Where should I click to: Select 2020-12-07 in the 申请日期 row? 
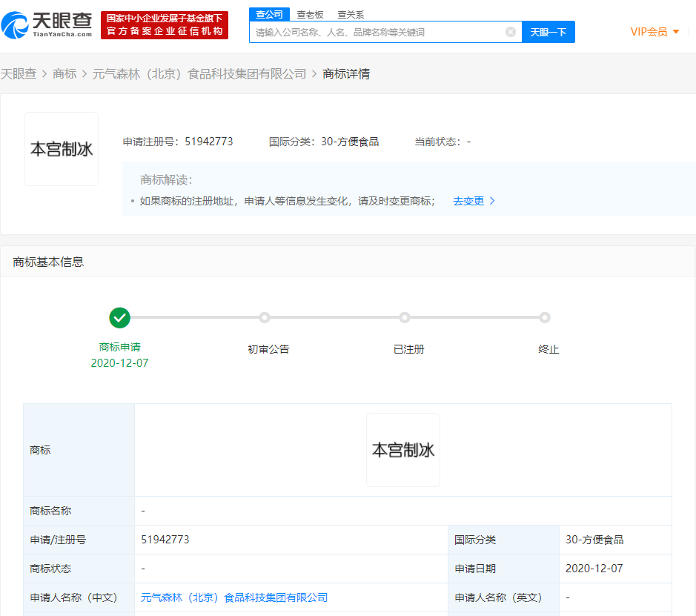594,569
